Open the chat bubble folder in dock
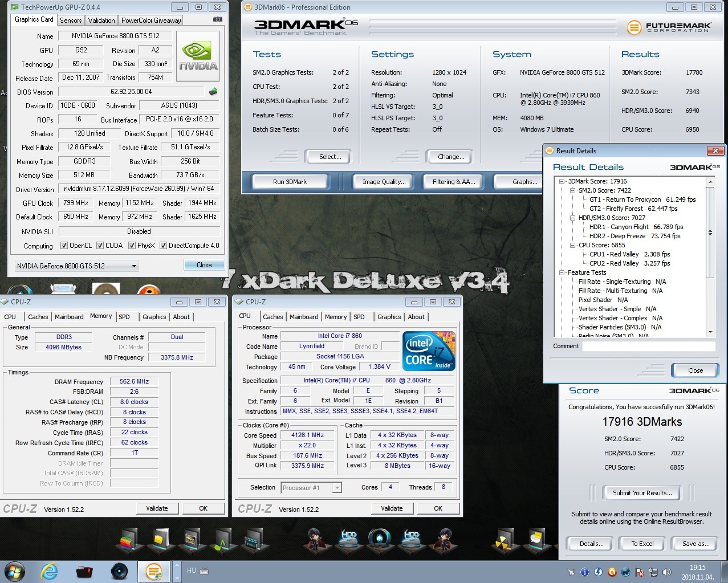The width and height of the screenshot is (728, 583). tap(536, 540)
